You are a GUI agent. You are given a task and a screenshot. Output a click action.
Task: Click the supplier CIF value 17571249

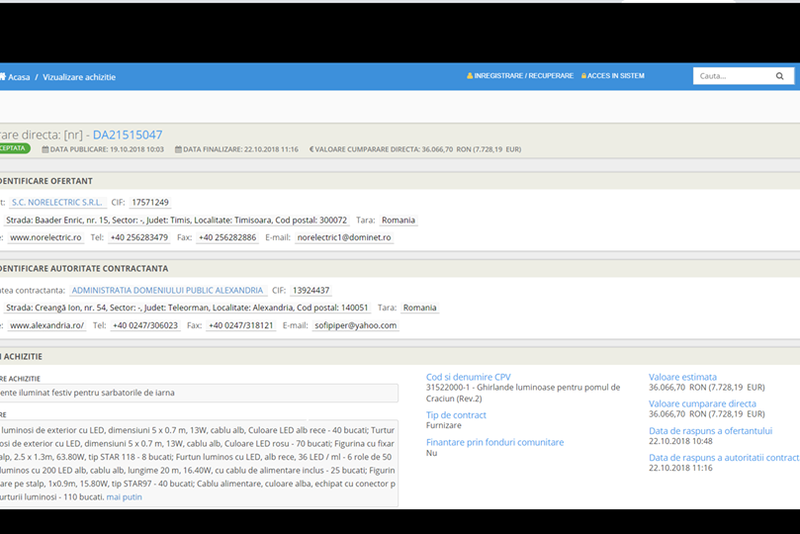coord(150,202)
